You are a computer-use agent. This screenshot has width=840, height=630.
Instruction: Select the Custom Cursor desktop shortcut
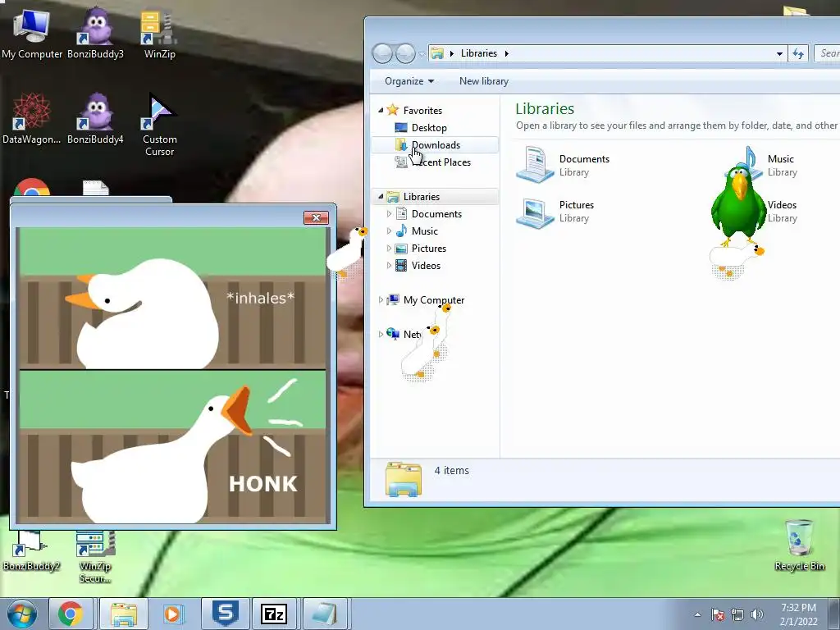159,124
